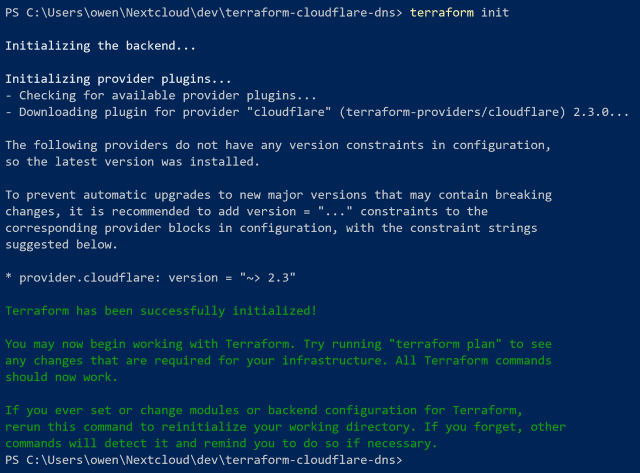Click the '(terraform-providers/cloudflare)' text
640x473 pixels.
(452, 112)
